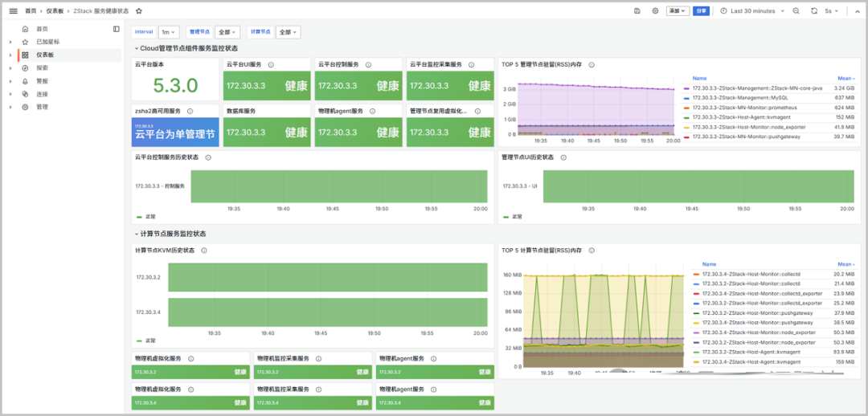Click the blue 分享 button
This screenshot has width=868, height=416.
coord(702,11)
